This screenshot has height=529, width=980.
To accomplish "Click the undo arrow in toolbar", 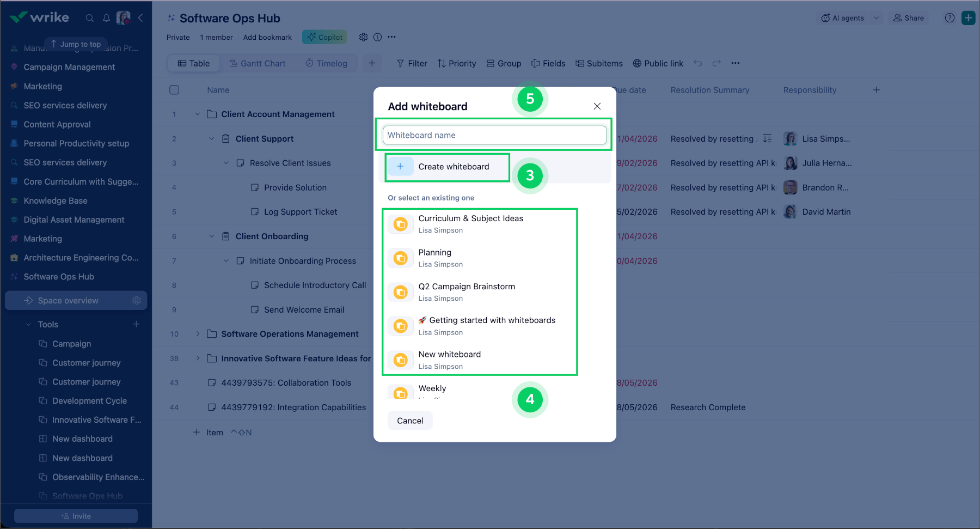I will [x=698, y=63].
